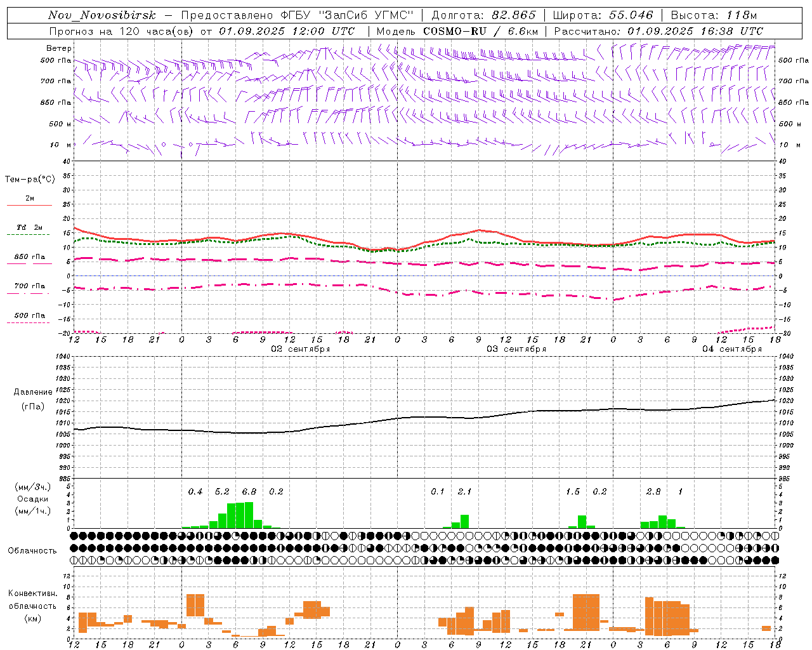Click the Конвективн. convective cloud label
This screenshot has height=650, width=812.
pyautogui.click(x=32, y=594)
